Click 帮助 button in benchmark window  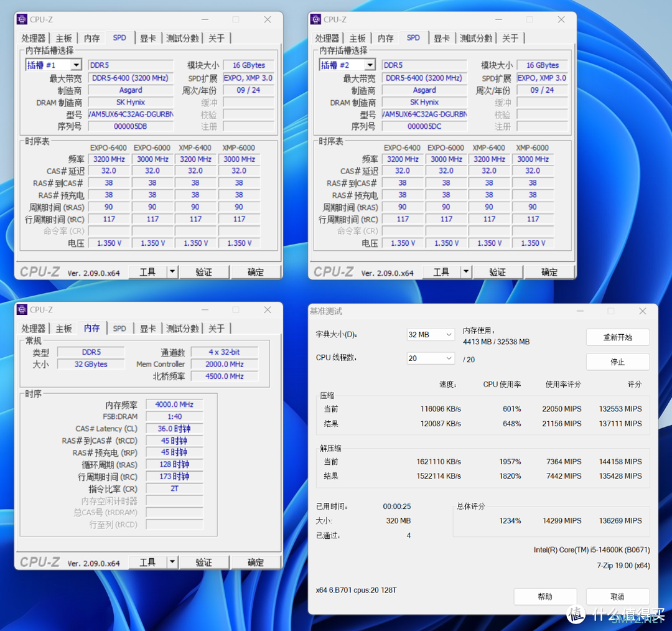(x=544, y=596)
